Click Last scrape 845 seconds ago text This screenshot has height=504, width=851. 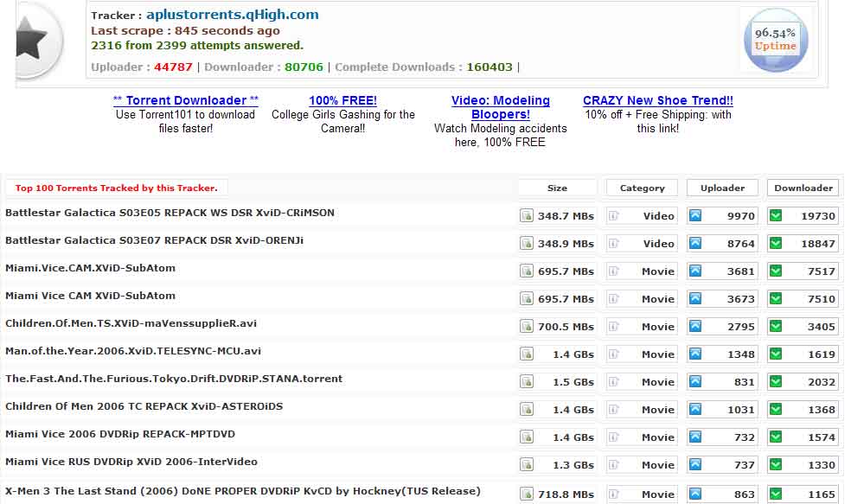(x=185, y=30)
